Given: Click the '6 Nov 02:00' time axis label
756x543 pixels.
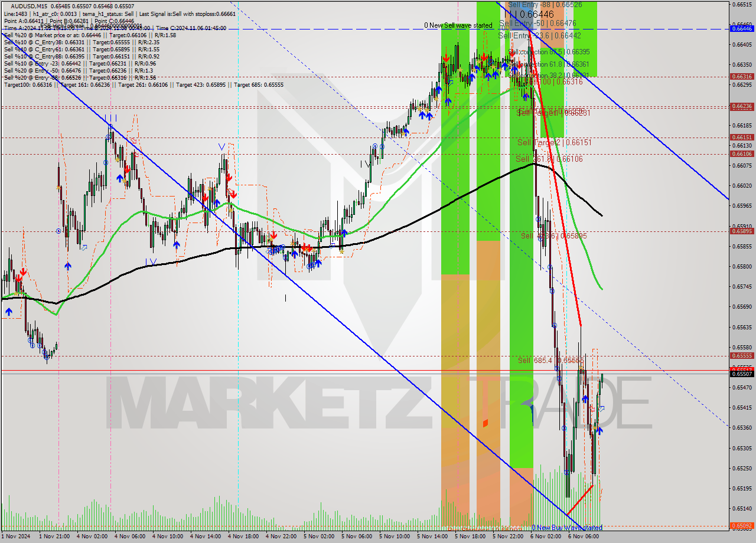Looking at the screenshot, I should (546, 537).
